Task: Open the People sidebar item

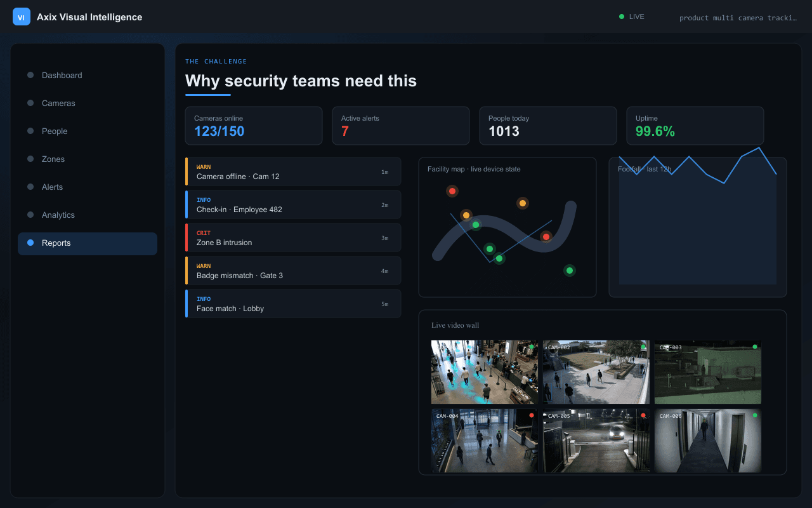Action: pos(88,131)
